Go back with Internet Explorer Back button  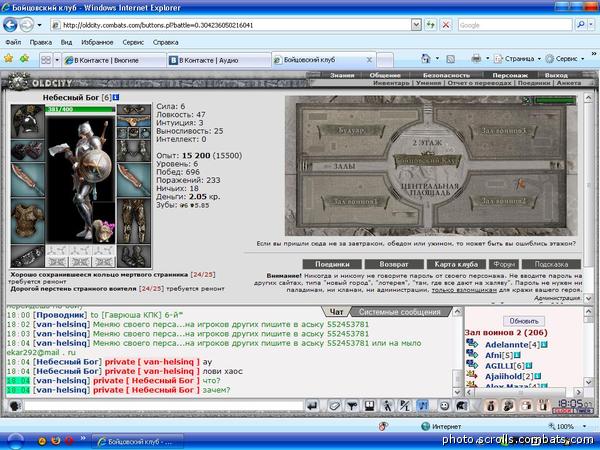(10, 25)
